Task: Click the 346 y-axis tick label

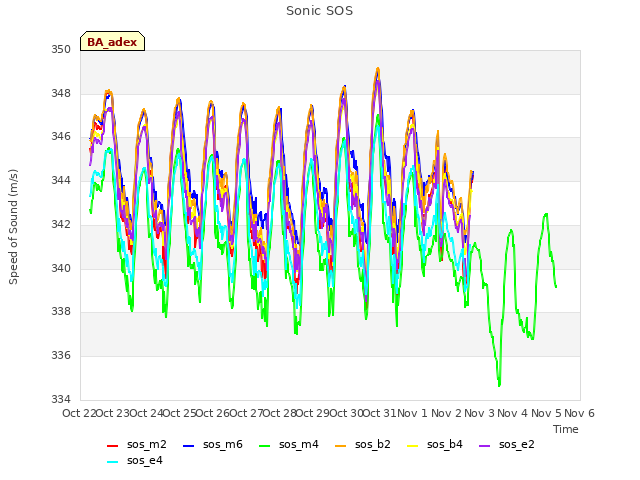Action: tap(61, 136)
